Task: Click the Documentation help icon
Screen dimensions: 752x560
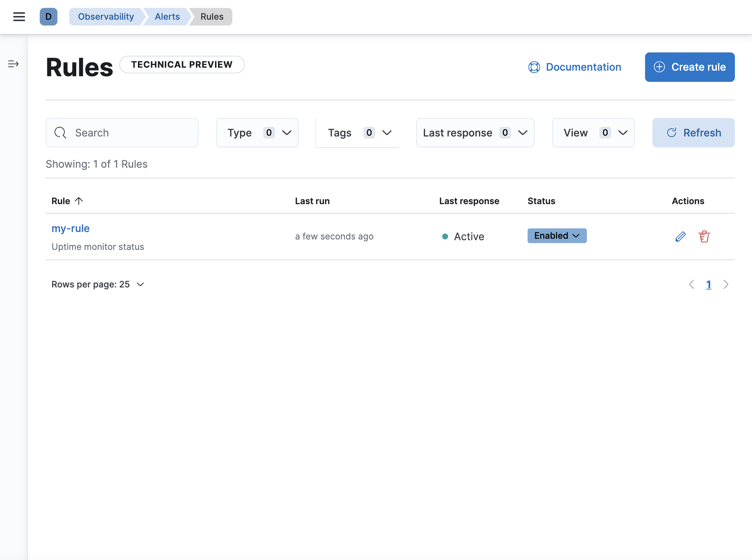Action: 534,67
